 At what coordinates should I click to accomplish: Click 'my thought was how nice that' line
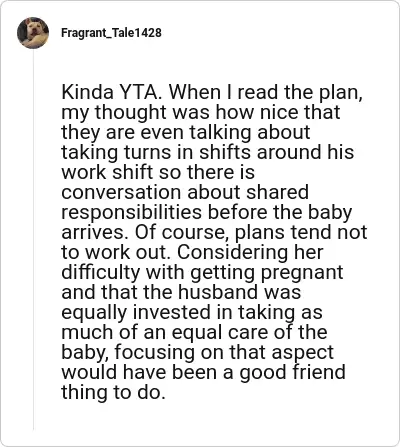tap(201, 112)
